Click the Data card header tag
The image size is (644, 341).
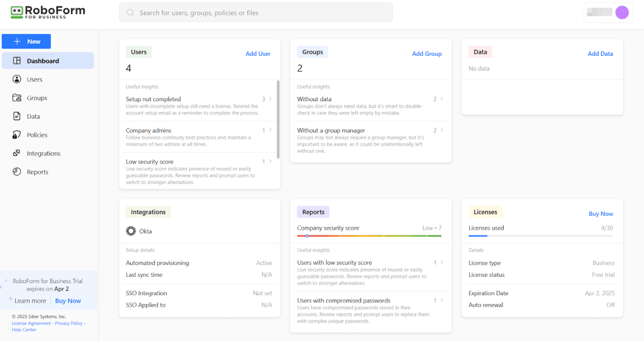[x=480, y=52]
